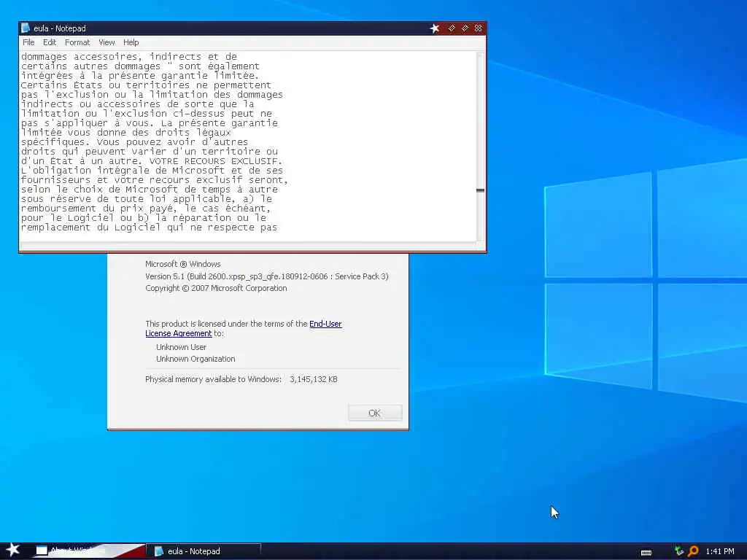The width and height of the screenshot is (747, 560).
Task: Click the 'Unknown Organization' label
Action: pyautogui.click(x=196, y=359)
